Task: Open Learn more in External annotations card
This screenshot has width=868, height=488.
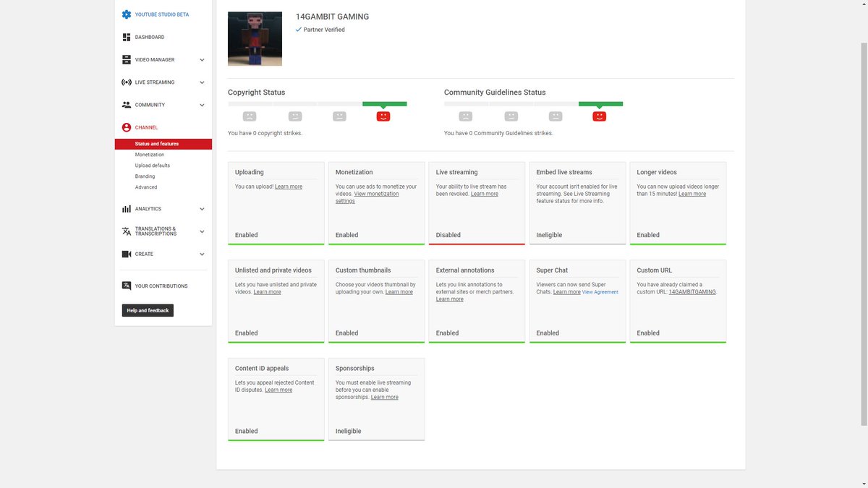Action: pyautogui.click(x=450, y=299)
